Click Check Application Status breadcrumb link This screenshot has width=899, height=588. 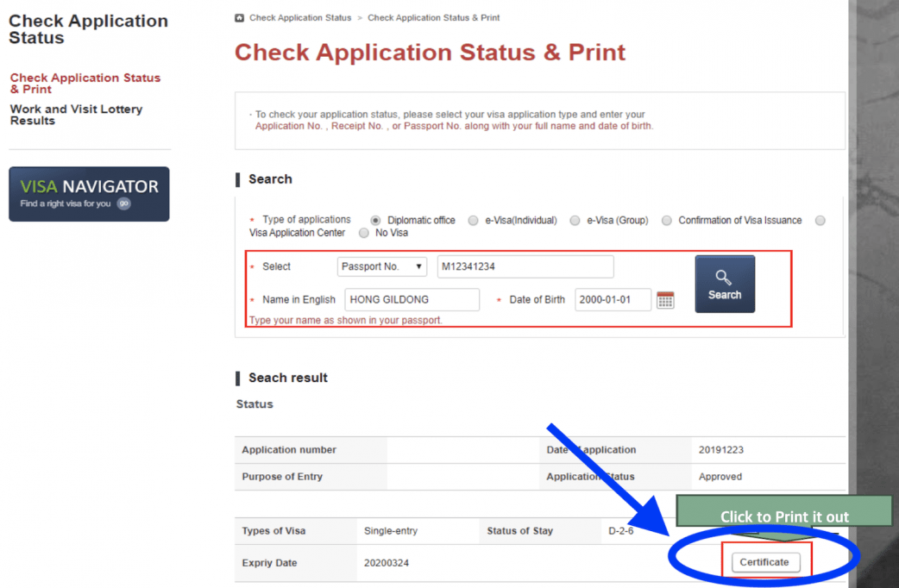[x=300, y=18]
